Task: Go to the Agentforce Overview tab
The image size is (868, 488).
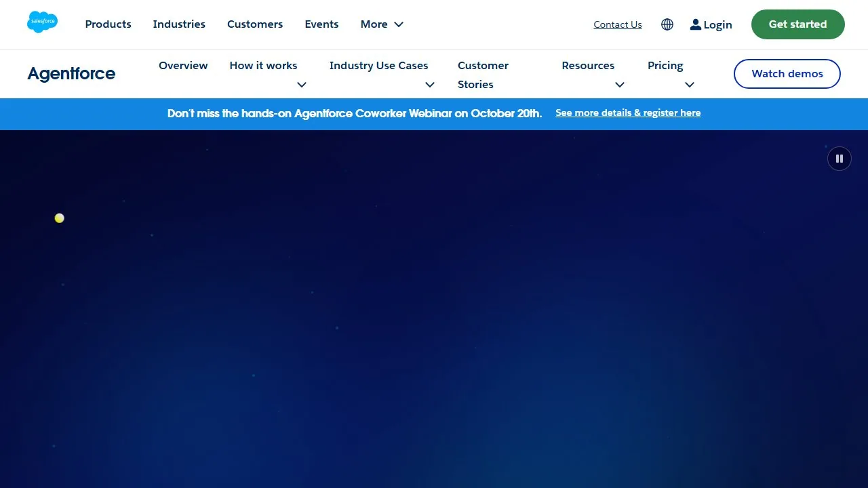Action: point(183,66)
